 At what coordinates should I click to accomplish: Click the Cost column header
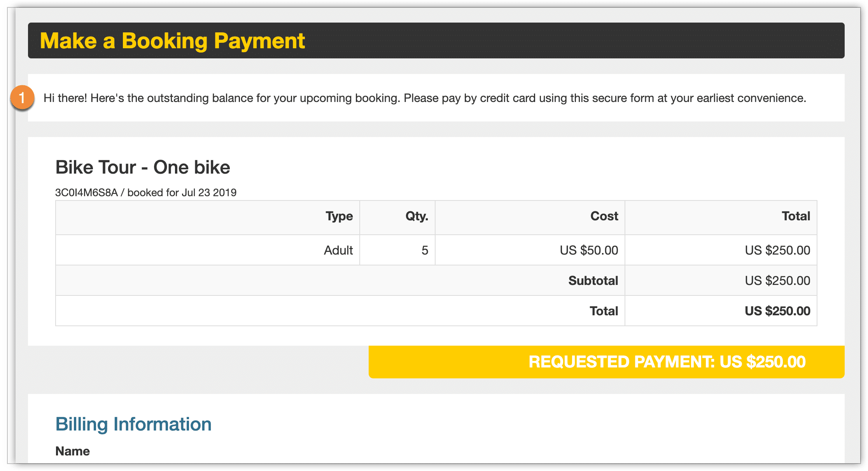tap(604, 216)
